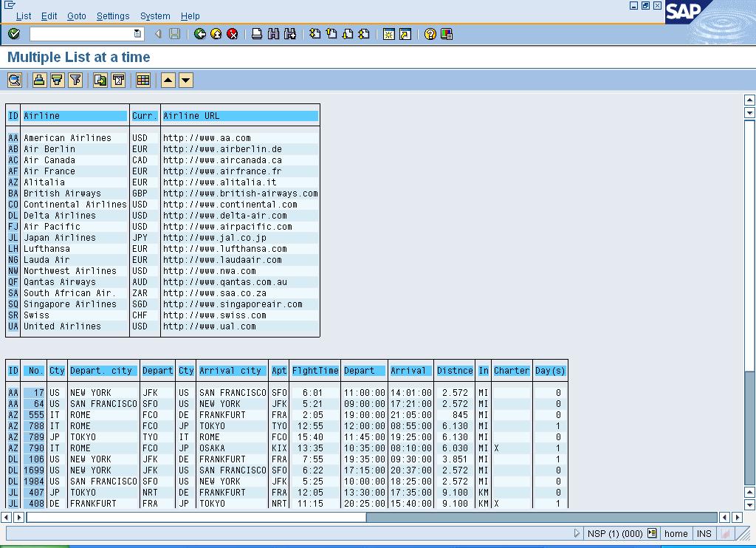Click scroll-down arrow at vertical scrollbar bottom
Screen dimensions: 756x548
click(x=749, y=505)
